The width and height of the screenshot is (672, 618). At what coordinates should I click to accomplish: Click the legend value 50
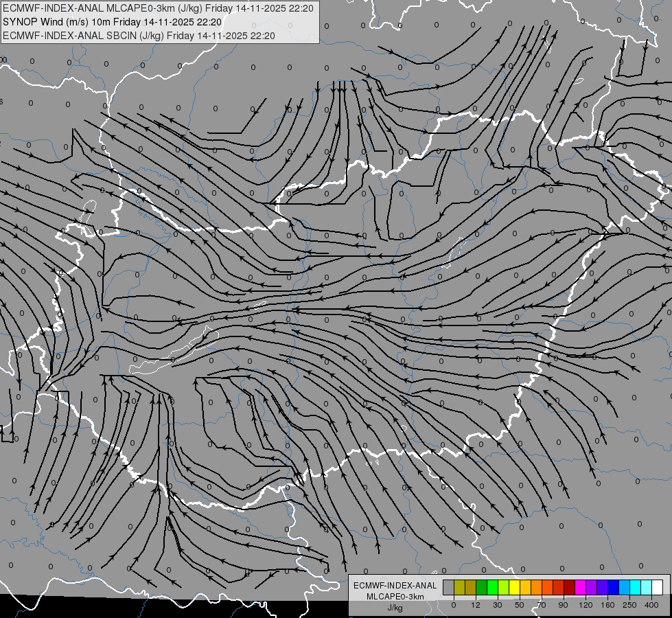(520, 605)
